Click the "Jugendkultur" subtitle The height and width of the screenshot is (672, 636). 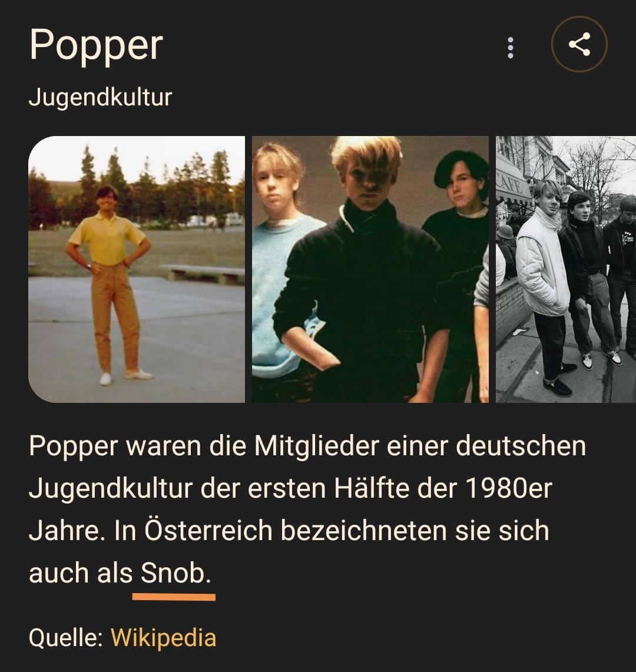(x=100, y=97)
